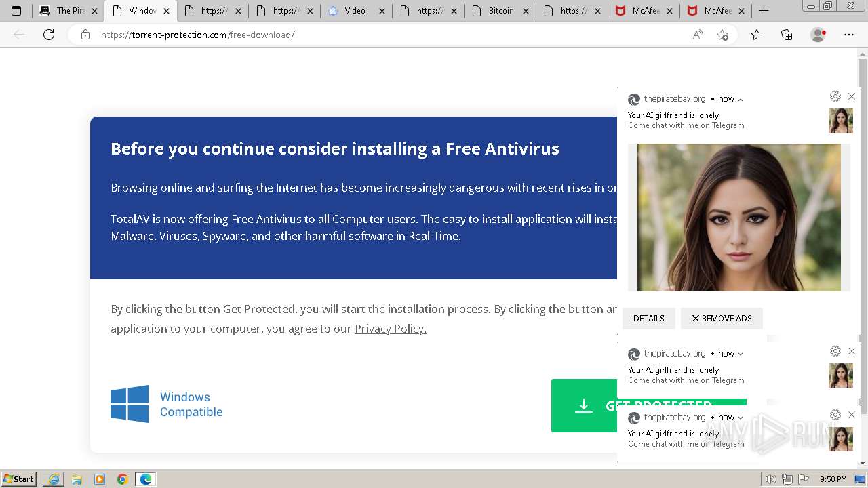Click the 9:58 PM clock
The height and width of the screenshot is (488, 868).
point(833,479)
